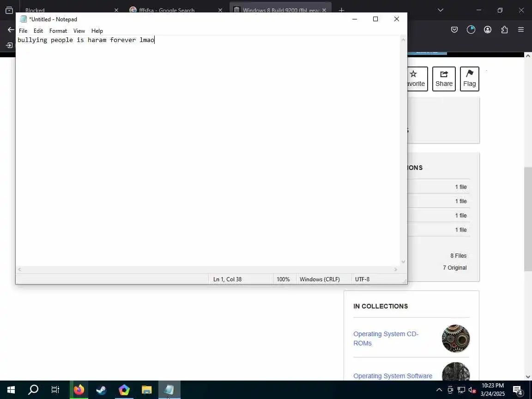
Task: Open the colorful pentagon app in taskbar
Action: tap(124, 390)
